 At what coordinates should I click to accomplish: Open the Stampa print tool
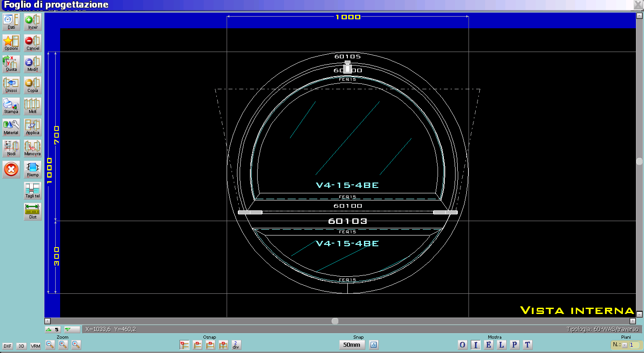click(x=11, y=106)
